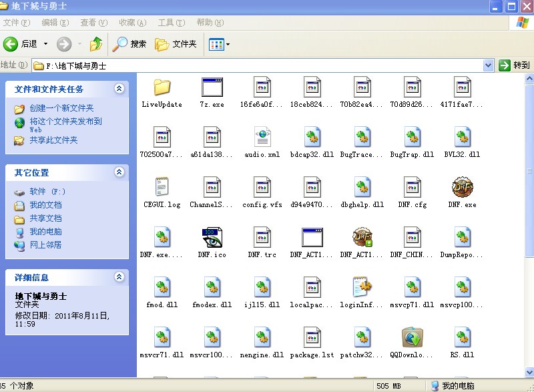The image size is (534, 392).
Task: Click the scrollbar up arrow
Action: tap(529, 79)
